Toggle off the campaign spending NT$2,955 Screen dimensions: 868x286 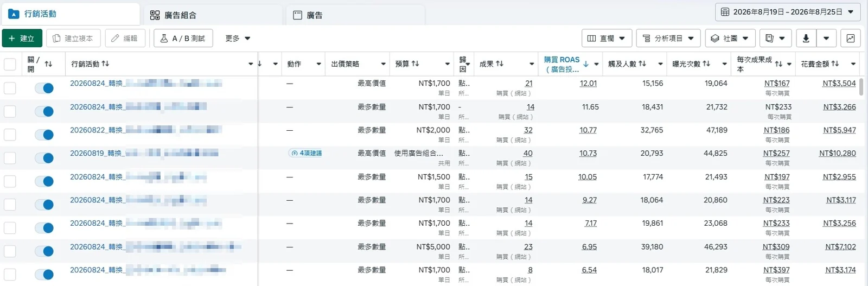tap(44, 181)
